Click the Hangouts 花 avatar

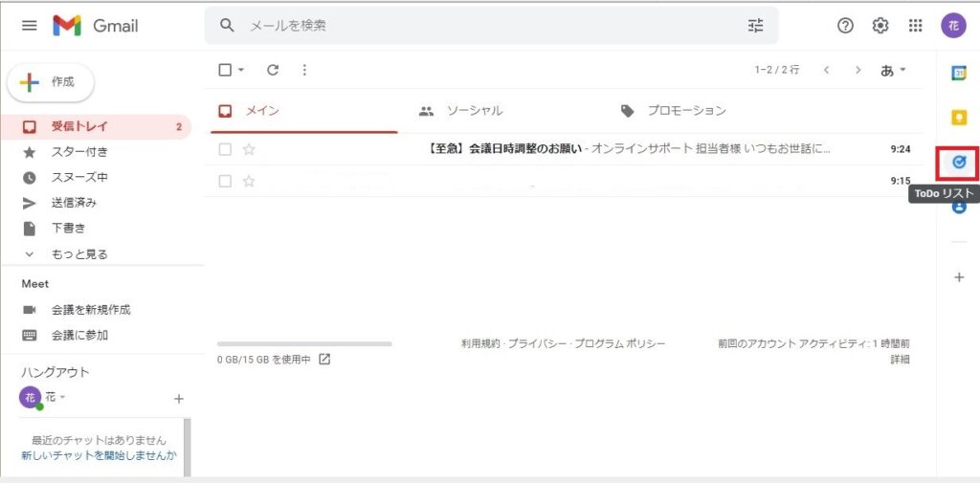(x=31, y=397)
